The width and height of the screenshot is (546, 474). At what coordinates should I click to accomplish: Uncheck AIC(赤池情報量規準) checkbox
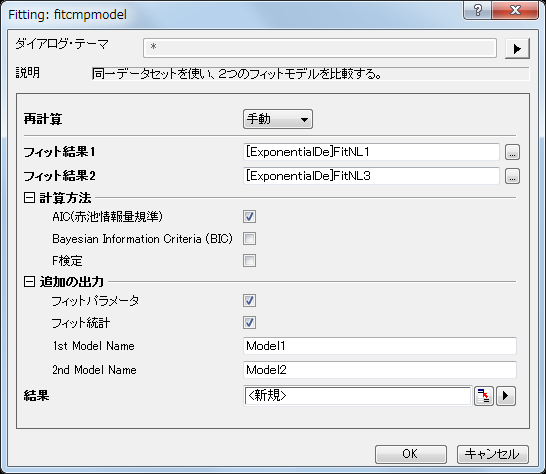(249, 217)
